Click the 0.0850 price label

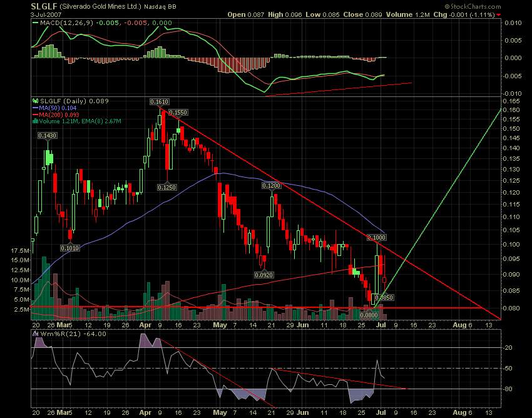[x=384, y=298]
